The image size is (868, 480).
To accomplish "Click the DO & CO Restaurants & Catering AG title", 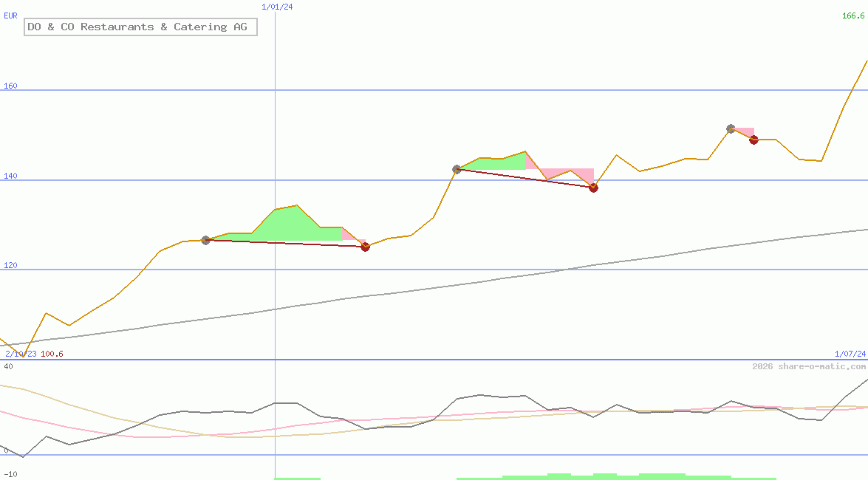I will (x=140, y=27).
